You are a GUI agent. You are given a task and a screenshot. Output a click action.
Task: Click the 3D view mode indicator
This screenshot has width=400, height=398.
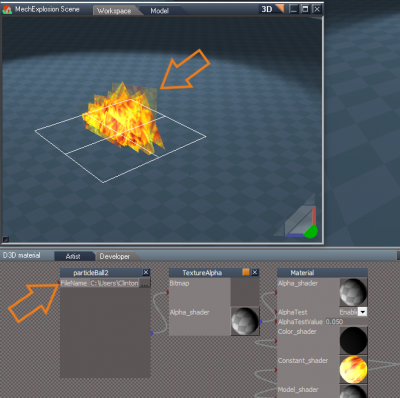(x=267, y=9)
